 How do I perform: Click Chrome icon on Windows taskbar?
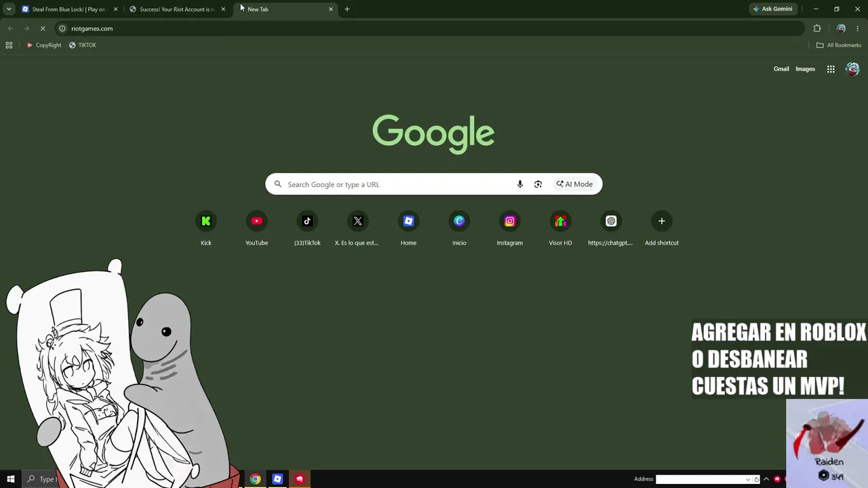tap(255, 479)
